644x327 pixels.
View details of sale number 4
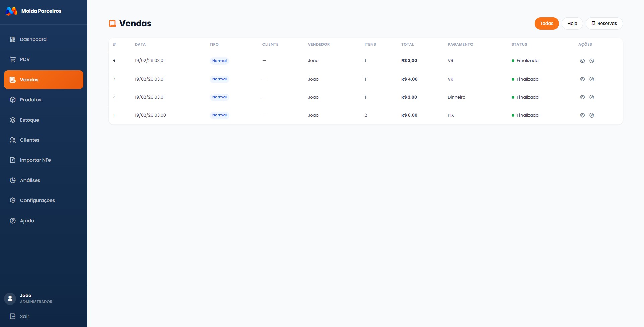point(582,61)
